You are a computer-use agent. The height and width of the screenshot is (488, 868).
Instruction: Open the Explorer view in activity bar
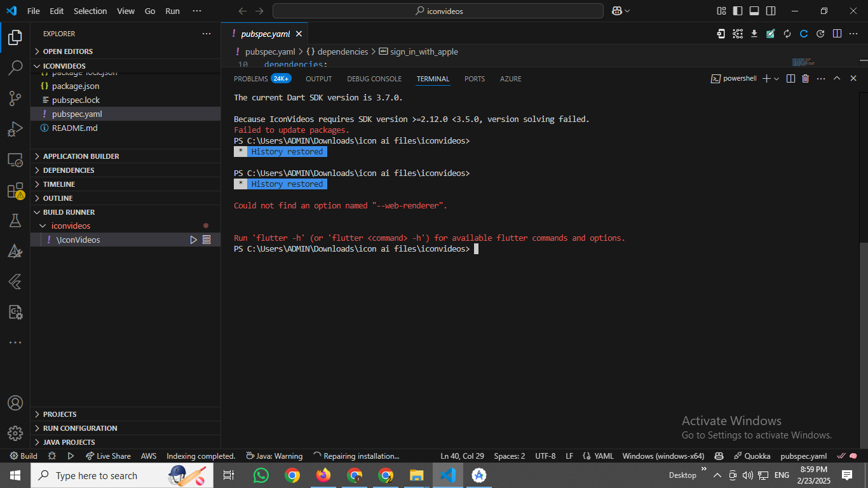pyautogui.click(x=15, y=37)
